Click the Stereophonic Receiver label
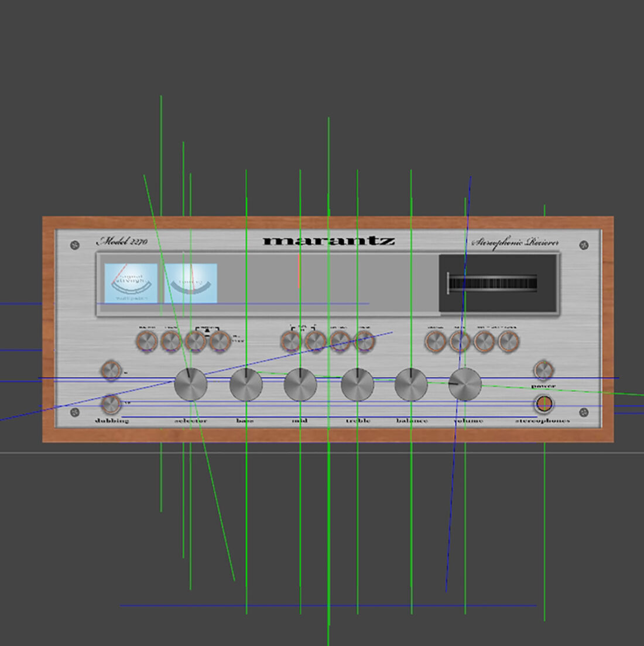The image size is (644, 646). [x=515, y=242]
